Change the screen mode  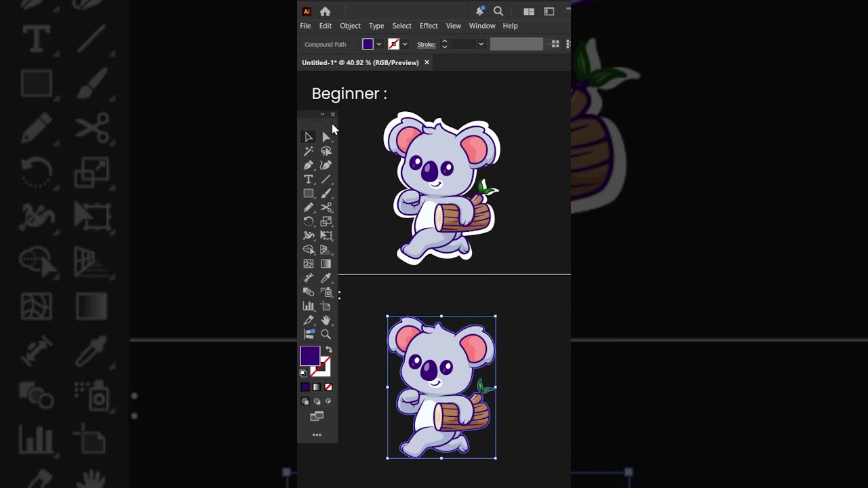[x=317, y=417]
